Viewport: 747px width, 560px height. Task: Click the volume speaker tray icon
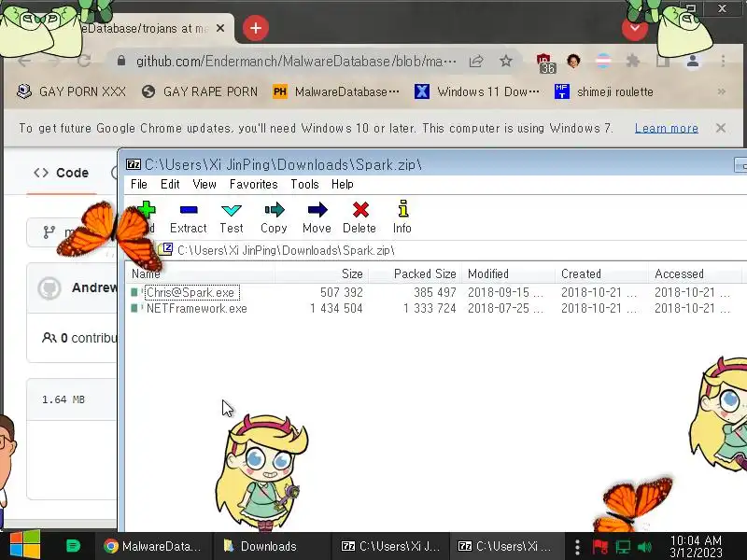point(644,547)
